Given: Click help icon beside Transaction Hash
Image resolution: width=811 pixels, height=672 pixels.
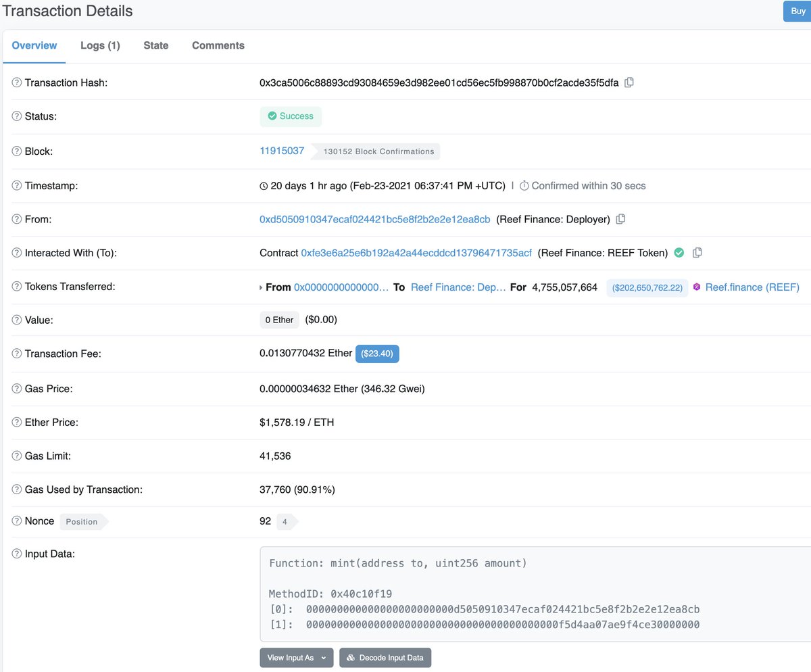Looking at the screenshot, I should pyautogui.click(x=17, y=82).
